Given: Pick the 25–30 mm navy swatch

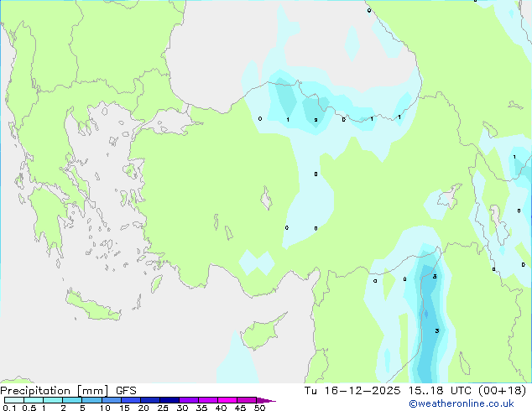Looking at the screenshot, I should point(169,400).
